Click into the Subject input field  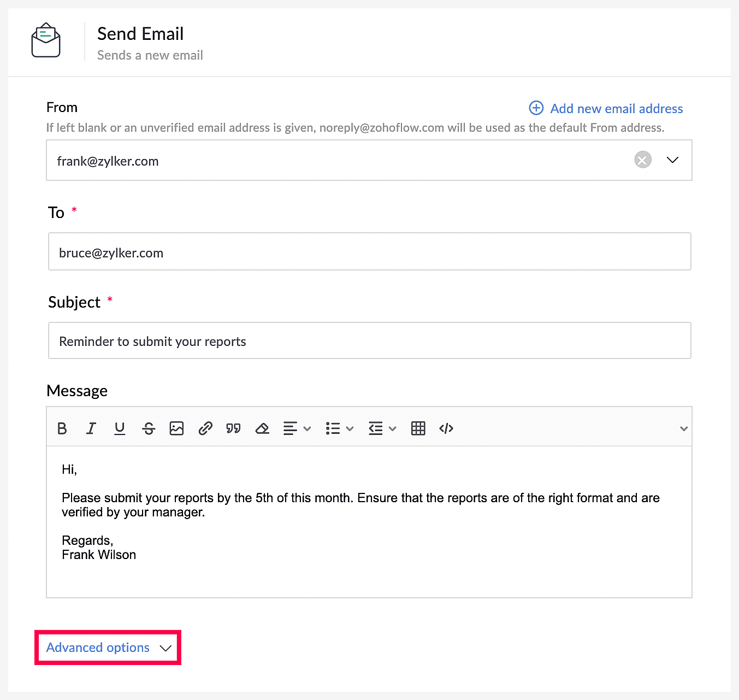coord(370,340)
